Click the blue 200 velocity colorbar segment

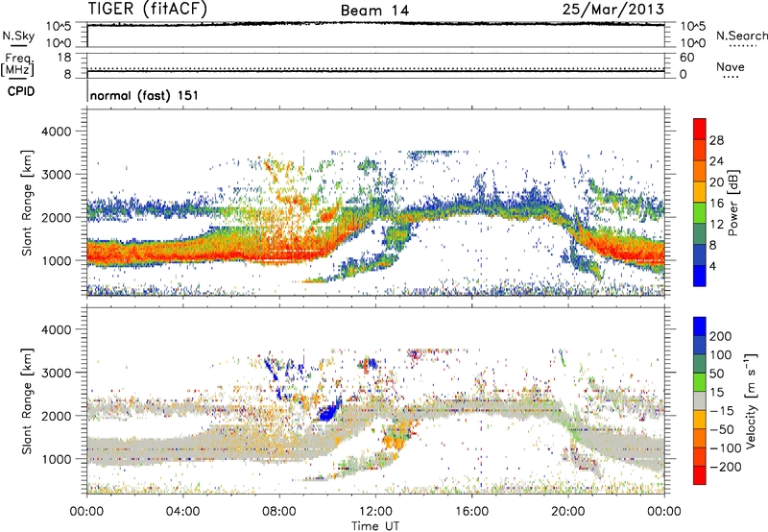700,326
